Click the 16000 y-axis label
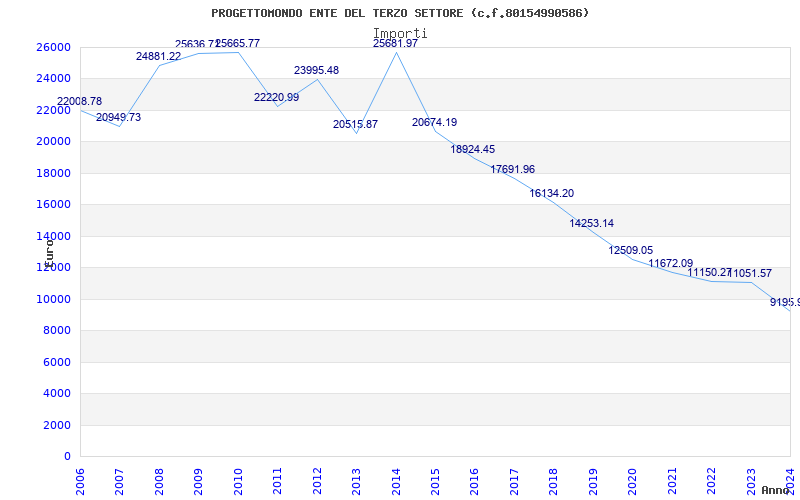The image size is (800, 500). (x=53, y=205)
